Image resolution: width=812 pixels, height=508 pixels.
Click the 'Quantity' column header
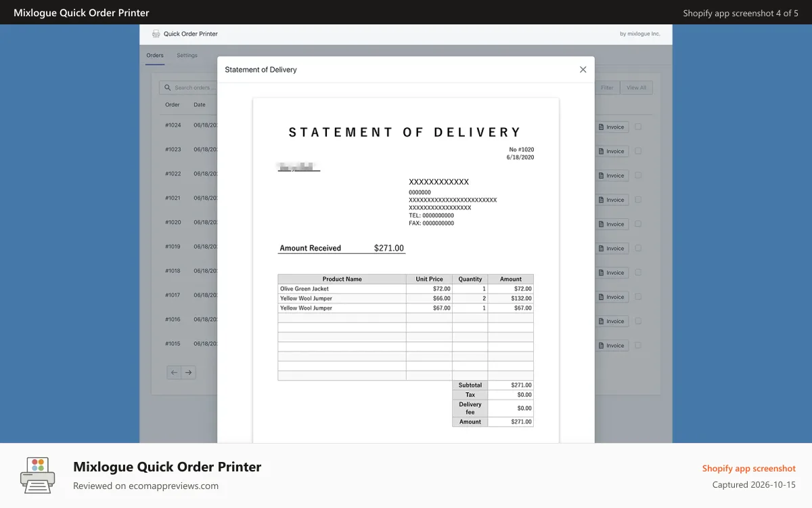coord(470,279)
